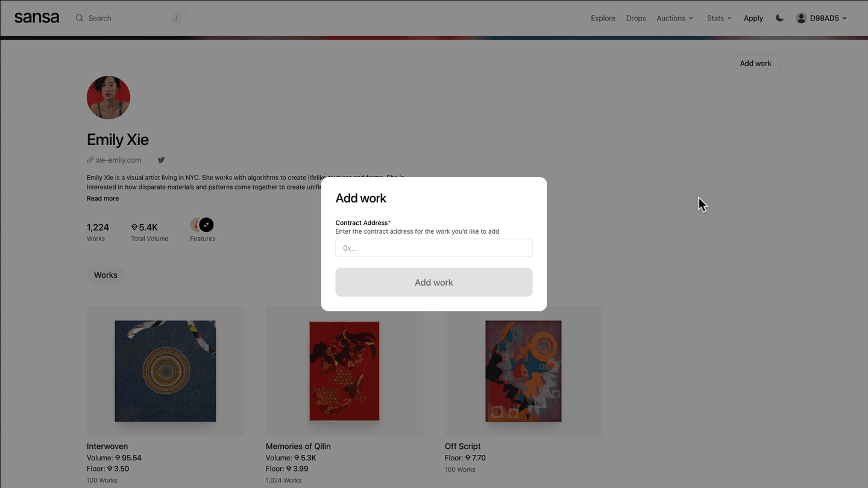Select the Works tab
Viewport: 868px width, 488px height.
[x=105, y=275]
